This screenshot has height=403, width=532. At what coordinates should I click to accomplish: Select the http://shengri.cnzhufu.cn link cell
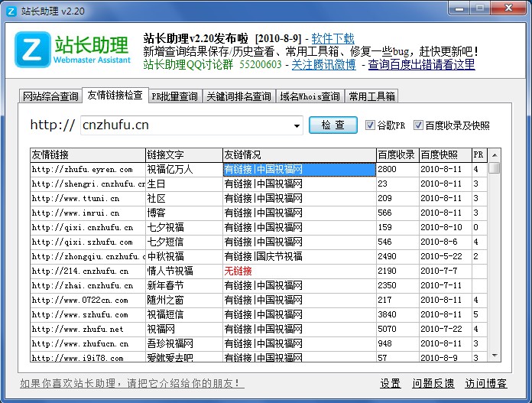point(88,184)
